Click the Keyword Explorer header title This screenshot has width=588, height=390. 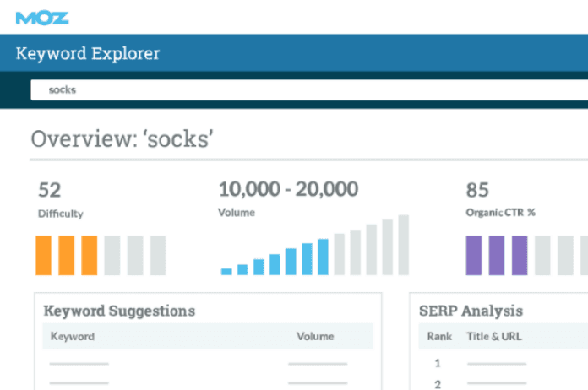(88, 53)
